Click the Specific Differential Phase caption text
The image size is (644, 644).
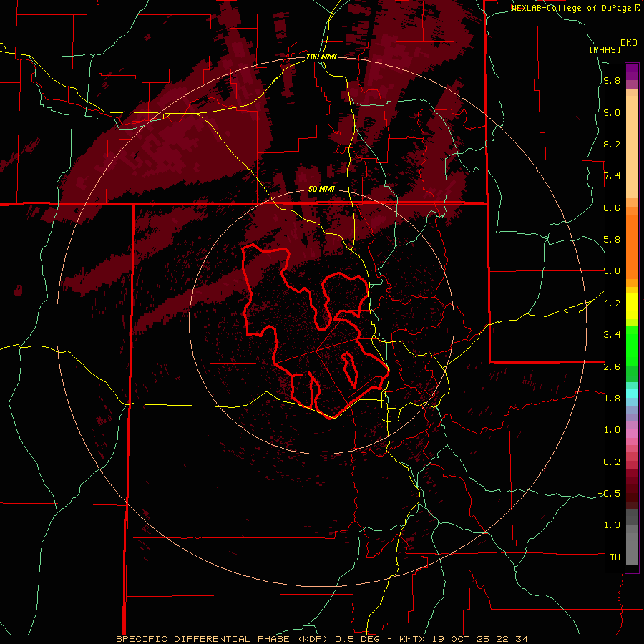point(321,639)
